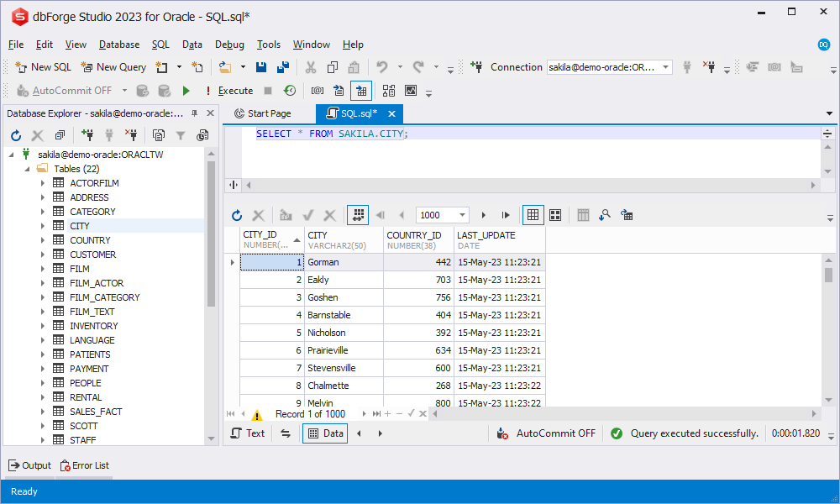Expand the ACTORFILM table node
The width and height of the screenshot is (840, 504).
tap(43, 183)
